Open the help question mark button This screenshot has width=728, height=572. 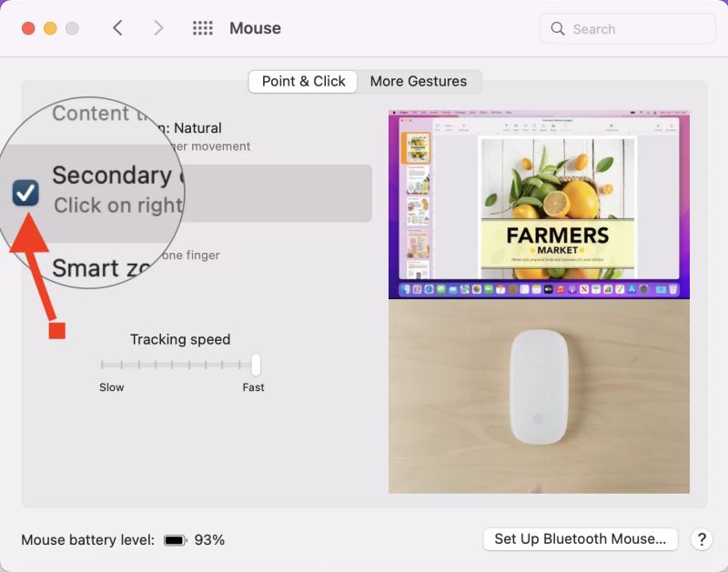click(x=702, y=538)
